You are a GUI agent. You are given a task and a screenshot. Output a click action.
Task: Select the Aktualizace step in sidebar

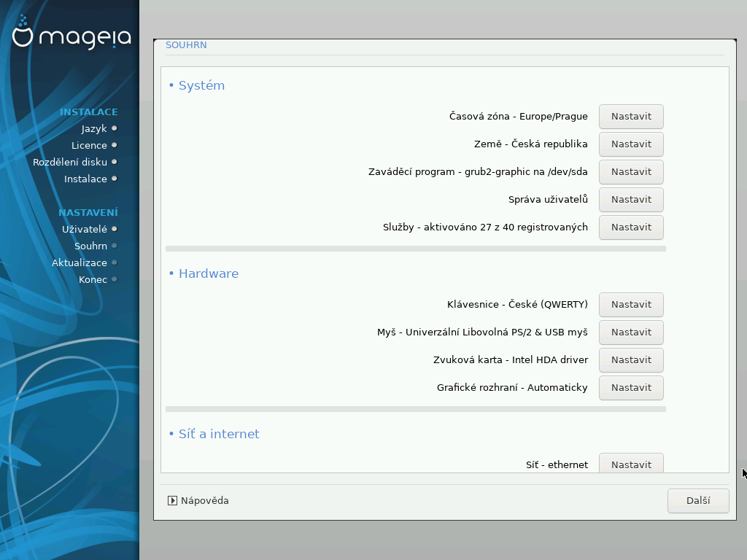click(x=79, y=262)
